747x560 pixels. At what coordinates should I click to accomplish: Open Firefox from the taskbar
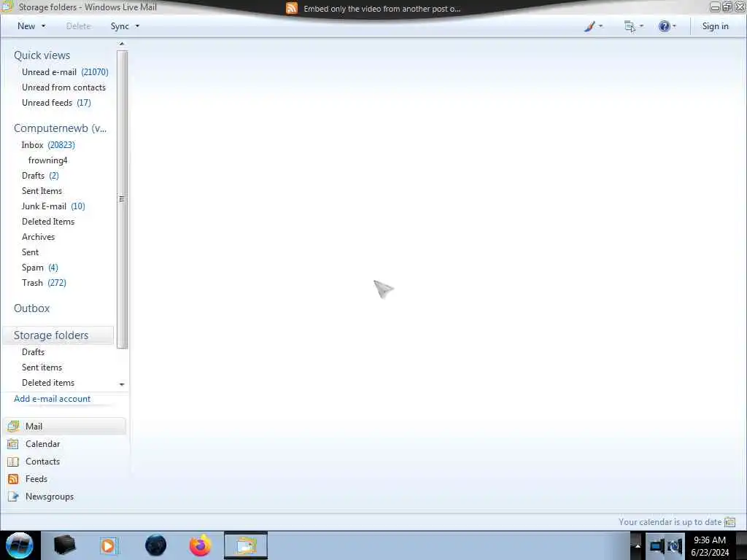(200, 545)
